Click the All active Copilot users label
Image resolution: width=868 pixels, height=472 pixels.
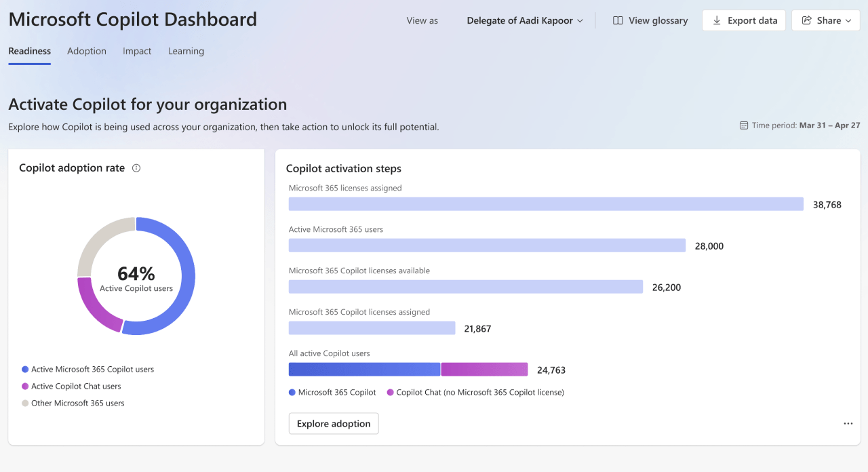point(330,353)
